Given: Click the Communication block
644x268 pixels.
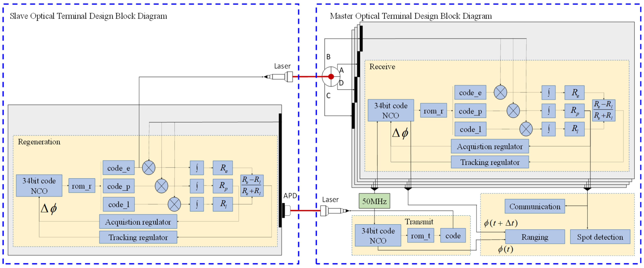Looking at the screenshot, I should tap(535, 206).
